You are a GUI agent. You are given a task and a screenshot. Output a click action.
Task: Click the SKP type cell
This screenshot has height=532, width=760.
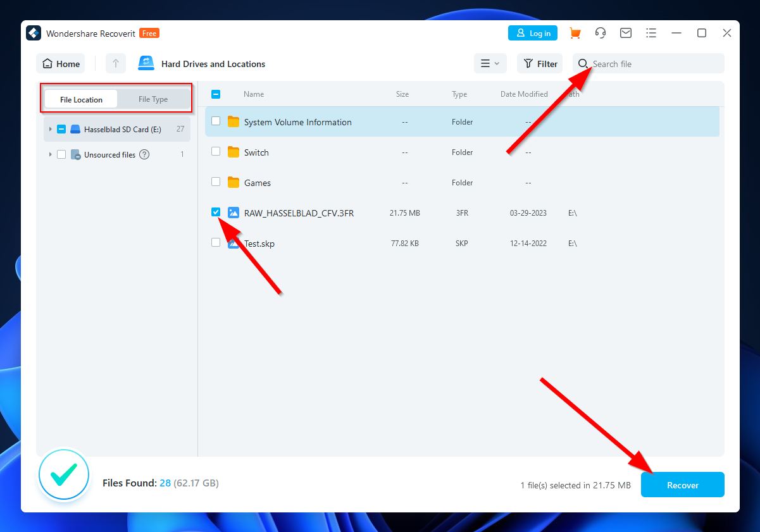pos(462,244)
